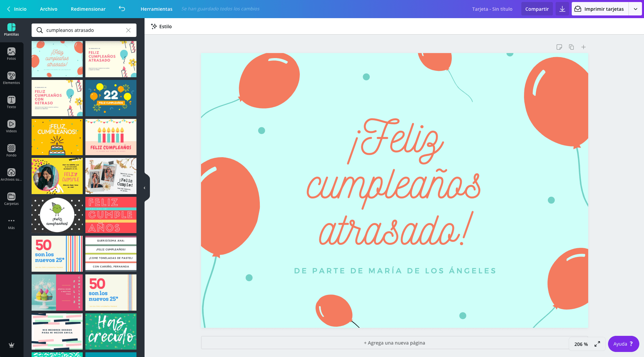Click the Ayuda help button
644x357 pixels.
(x=623, y=344)
